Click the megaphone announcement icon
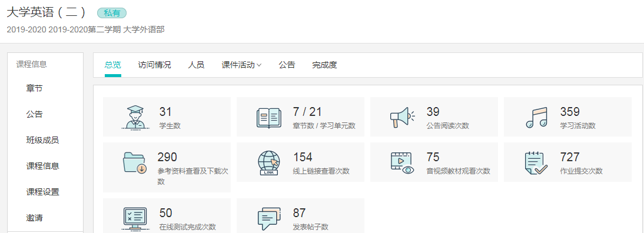This screenshot has height=233, width=644. [402, 118]
